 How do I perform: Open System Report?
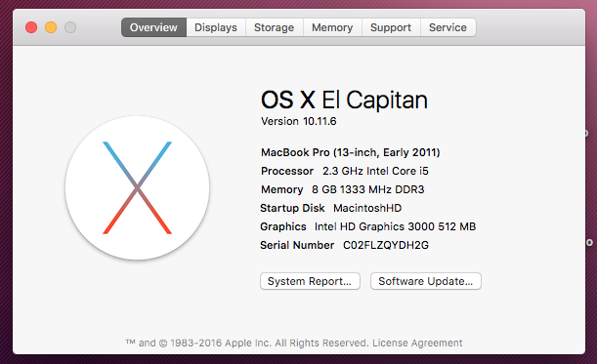point(310,281)
